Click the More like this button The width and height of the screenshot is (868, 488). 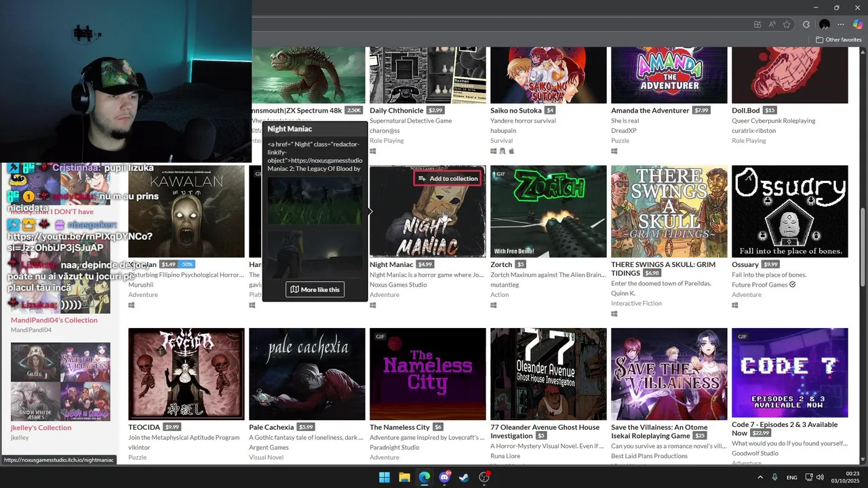315,289
